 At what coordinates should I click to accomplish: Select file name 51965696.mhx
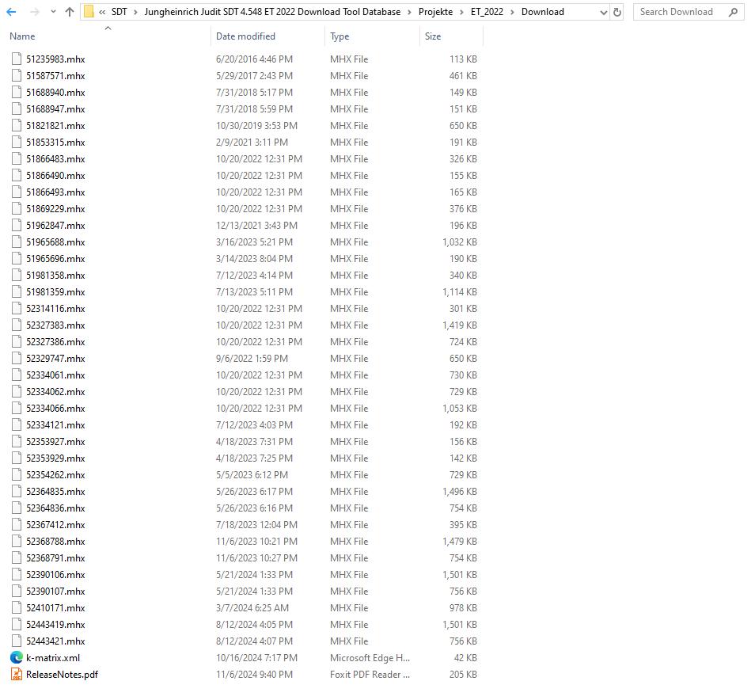tap(55, 258)
